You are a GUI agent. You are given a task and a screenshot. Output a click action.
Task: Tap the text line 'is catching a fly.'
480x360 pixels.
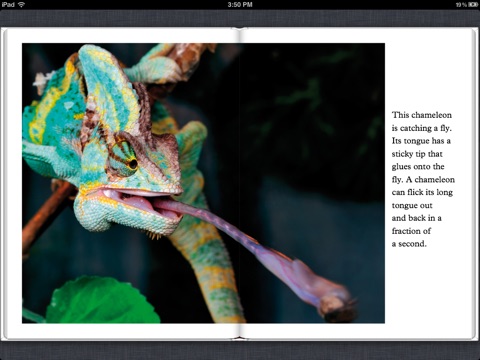pos(422,128)
